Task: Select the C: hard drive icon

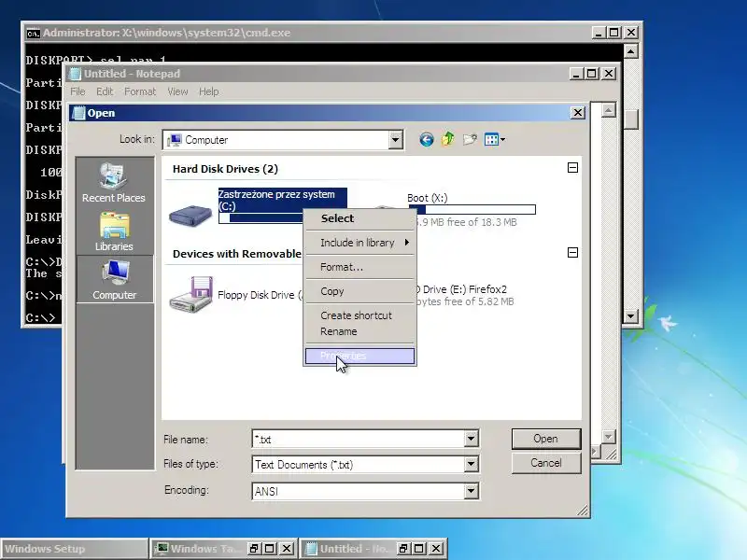Action: 190,216
